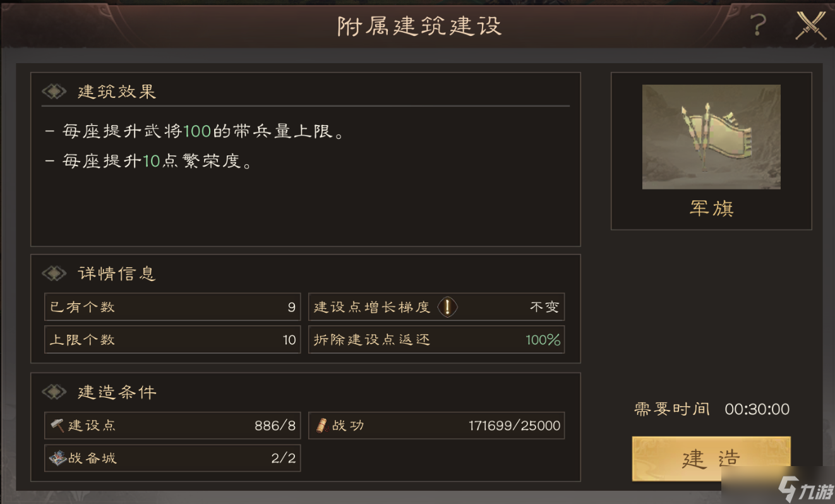Click the 拆除建设点返还 100% row
The image size is (835, 504).
coord(436,340)
